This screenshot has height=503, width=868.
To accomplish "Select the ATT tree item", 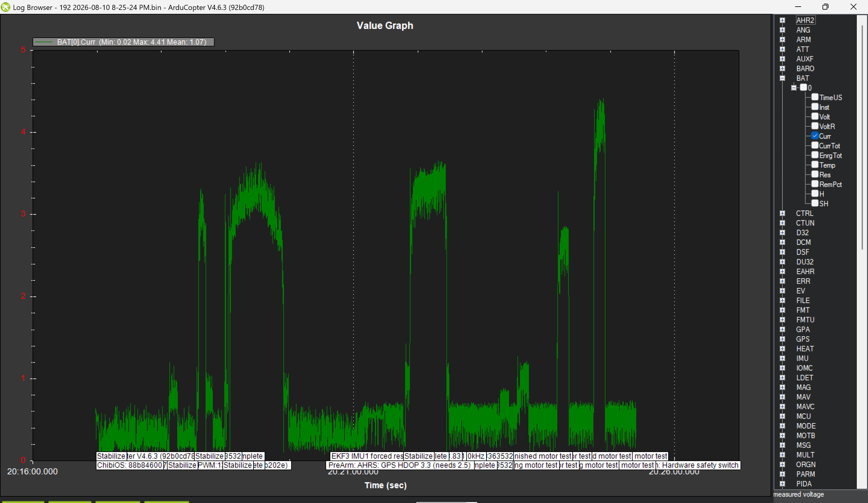I will (802, 49).
